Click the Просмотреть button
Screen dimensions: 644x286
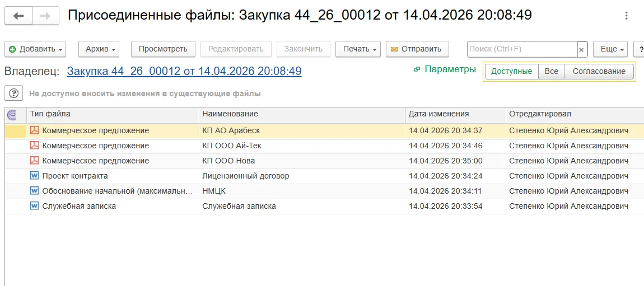point(163,49)
